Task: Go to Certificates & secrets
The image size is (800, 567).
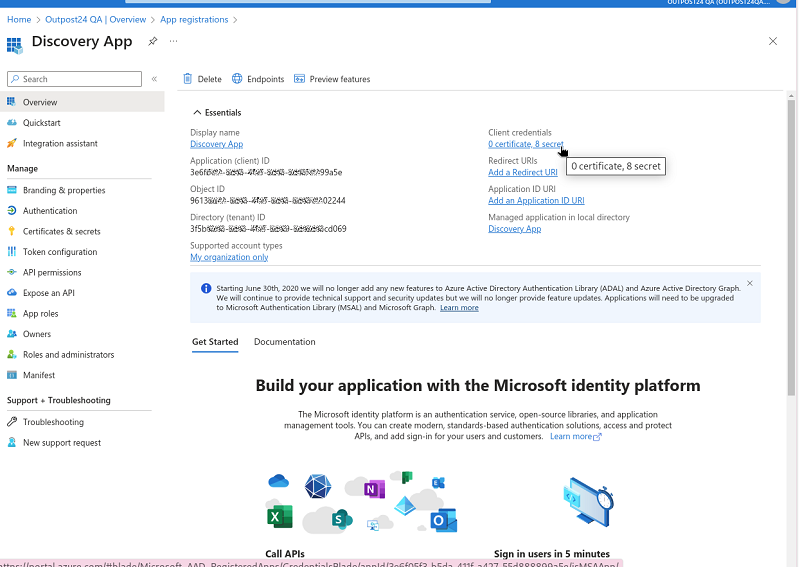Action: coord(61,231)
